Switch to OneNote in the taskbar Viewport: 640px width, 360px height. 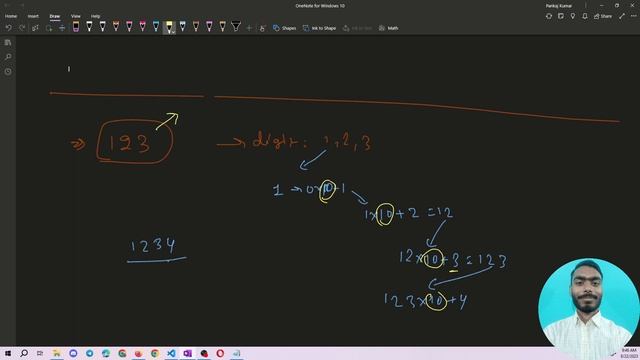point(187,353)
